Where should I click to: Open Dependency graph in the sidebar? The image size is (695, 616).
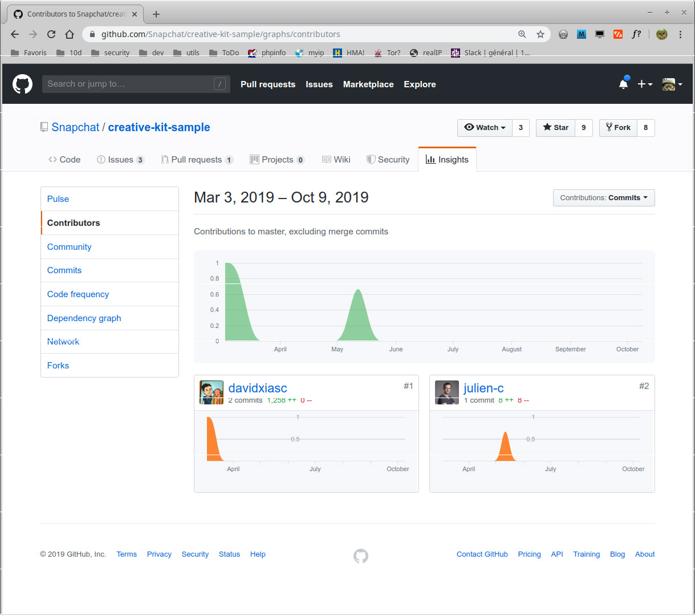[x=109, y=318]
